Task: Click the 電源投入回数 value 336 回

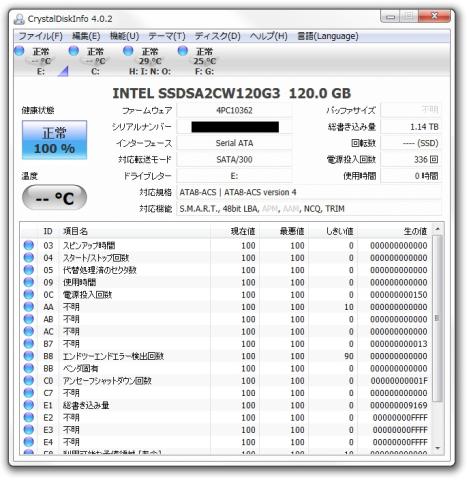Action: click(x=411, y=159)
